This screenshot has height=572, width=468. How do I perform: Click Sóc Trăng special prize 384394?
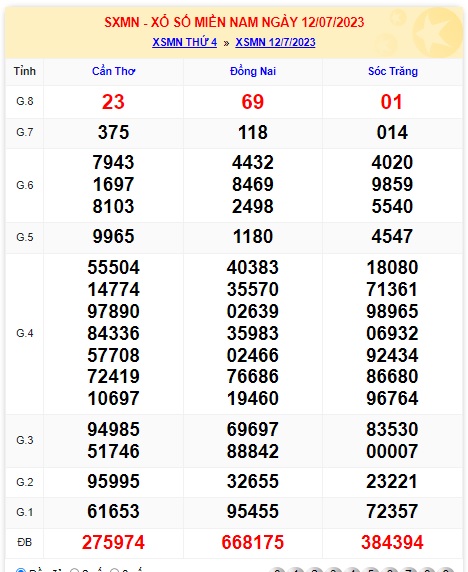point(392,542)
